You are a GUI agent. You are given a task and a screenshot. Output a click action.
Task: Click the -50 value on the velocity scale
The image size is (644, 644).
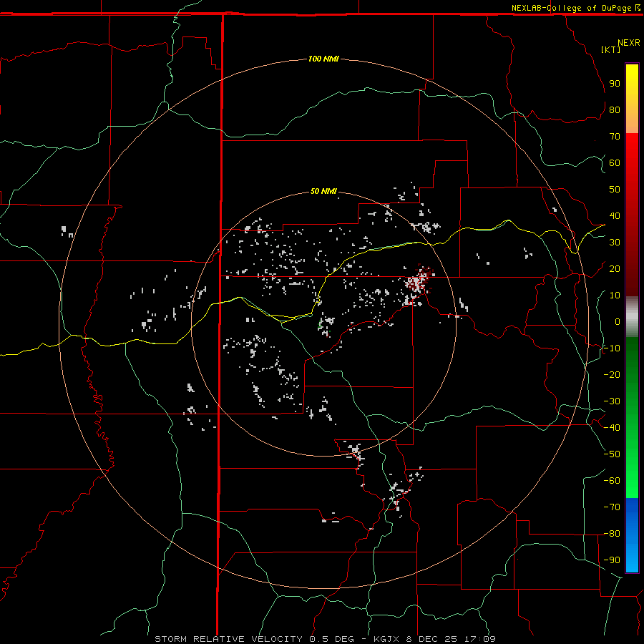tap(612, 454)
